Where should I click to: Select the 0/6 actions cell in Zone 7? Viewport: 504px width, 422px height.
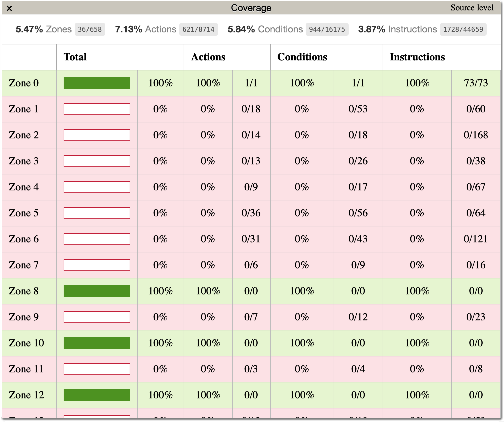[251, 265]
